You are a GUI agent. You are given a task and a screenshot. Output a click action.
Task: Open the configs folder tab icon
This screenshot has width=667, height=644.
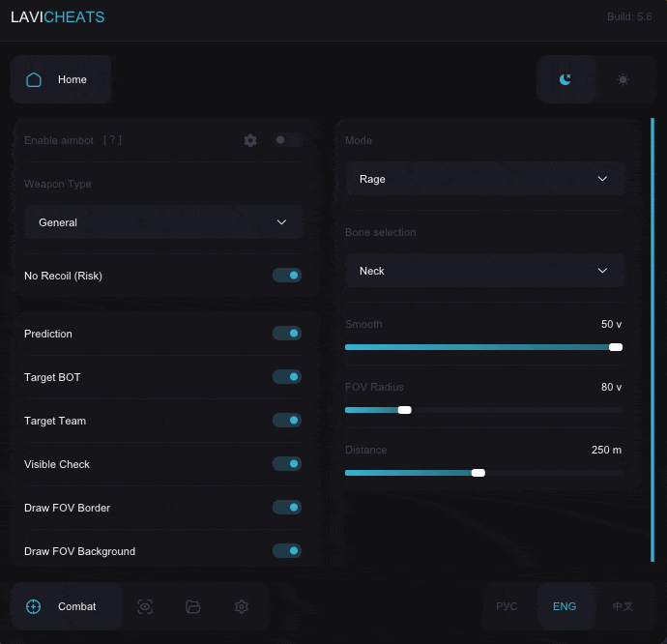pos(193,606)
